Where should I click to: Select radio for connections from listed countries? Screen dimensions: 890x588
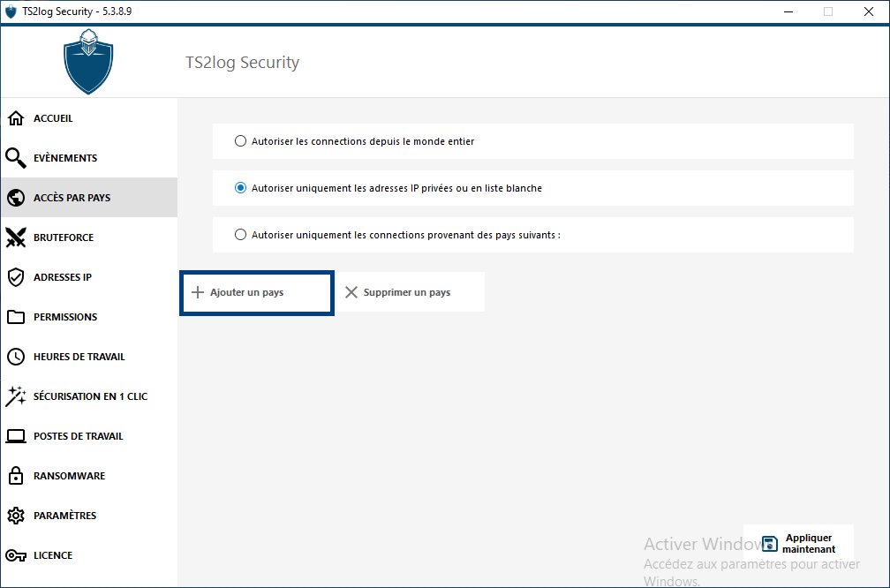pyautogui.click(x=241, y=235)
